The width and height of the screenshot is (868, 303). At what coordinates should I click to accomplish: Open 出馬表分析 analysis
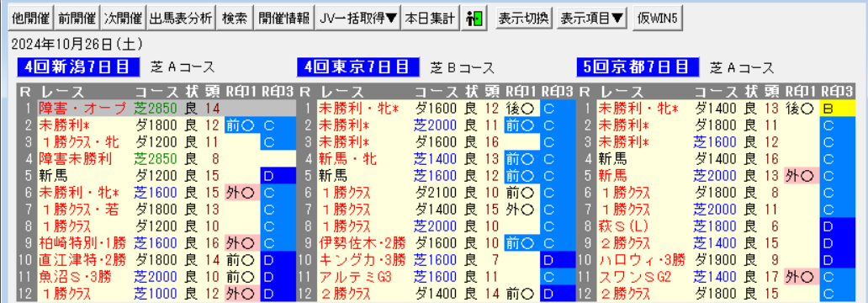(181, 19)
